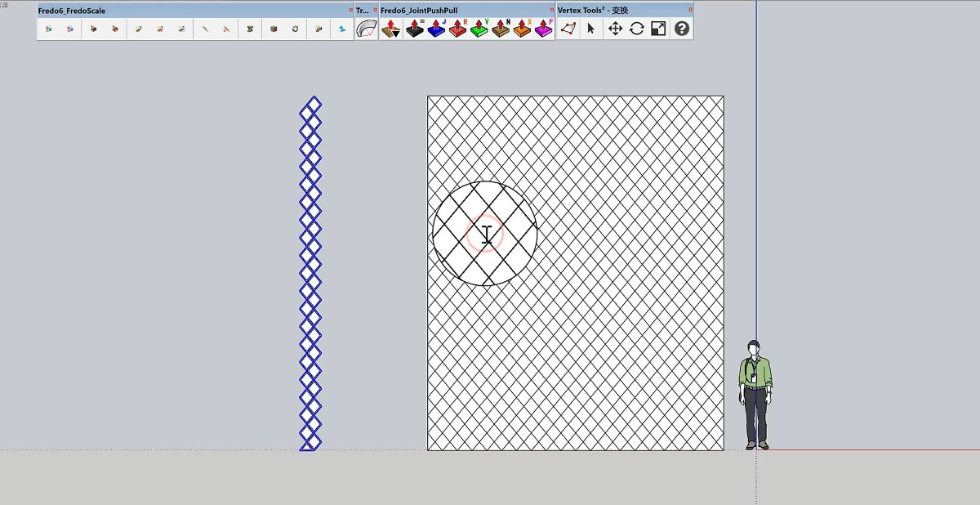The height and width of the screenshot is (505, 980).
Task: Select the FredoScale radial bending icon
Action: coord(318,29)
